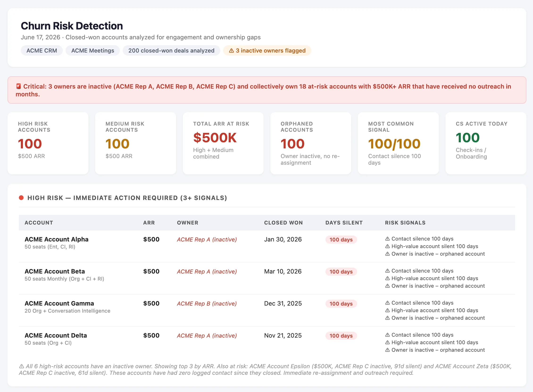The height and width of the screenshot is (392, 533).
Task: Click 100 days badge in Beta row
Action: click(341, 272)
